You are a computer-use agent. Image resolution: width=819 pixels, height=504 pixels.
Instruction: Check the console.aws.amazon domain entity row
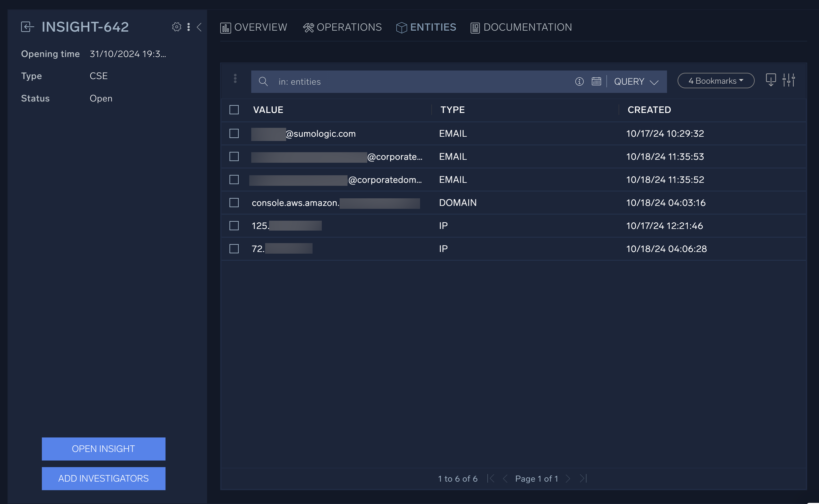[233, 202]
